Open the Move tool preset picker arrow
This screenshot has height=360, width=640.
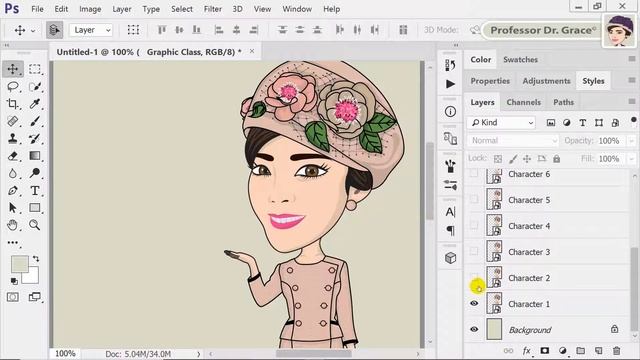(x=33, y=31)
